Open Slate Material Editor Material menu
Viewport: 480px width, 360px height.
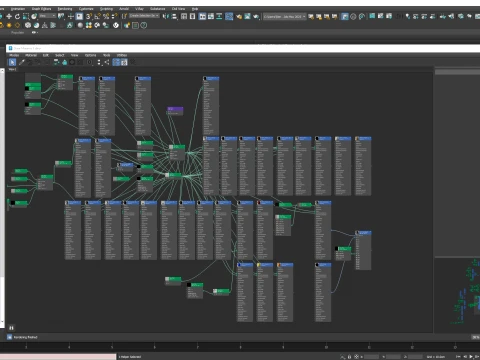[x=31, y=55]
